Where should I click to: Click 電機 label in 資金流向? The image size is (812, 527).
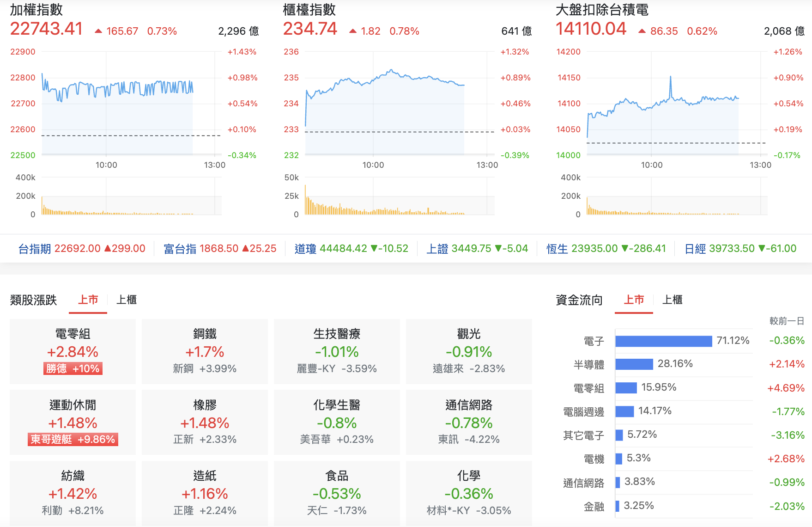coord(594,459)
